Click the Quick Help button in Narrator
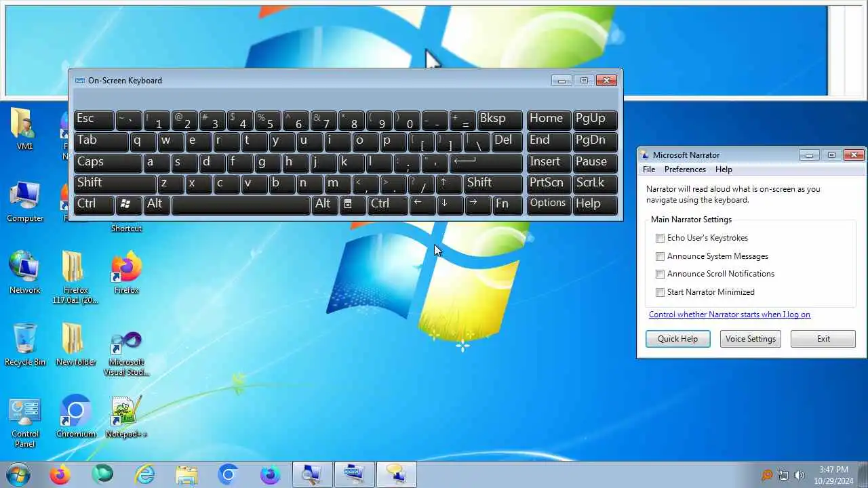The width and height of the screenshot is (868, 488). 677,339
